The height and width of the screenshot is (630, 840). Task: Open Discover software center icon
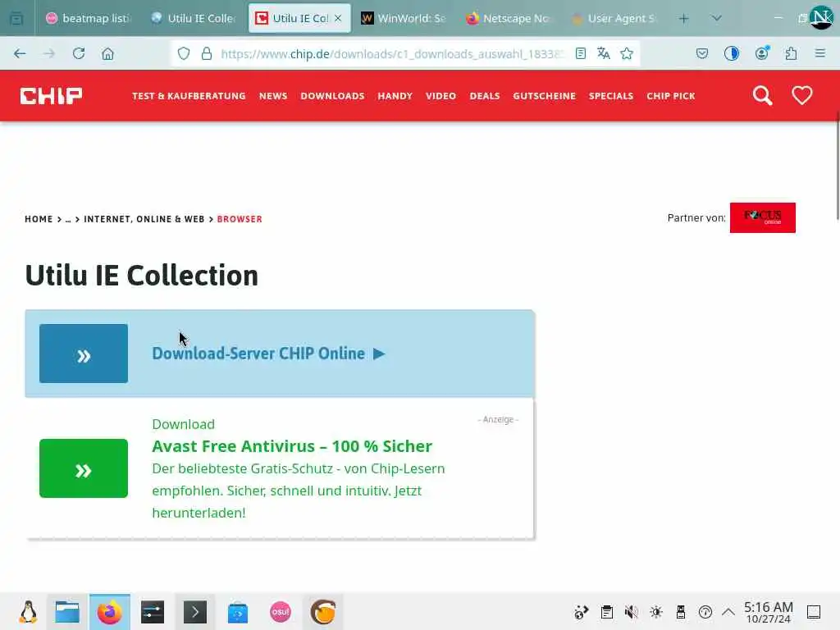238,612
